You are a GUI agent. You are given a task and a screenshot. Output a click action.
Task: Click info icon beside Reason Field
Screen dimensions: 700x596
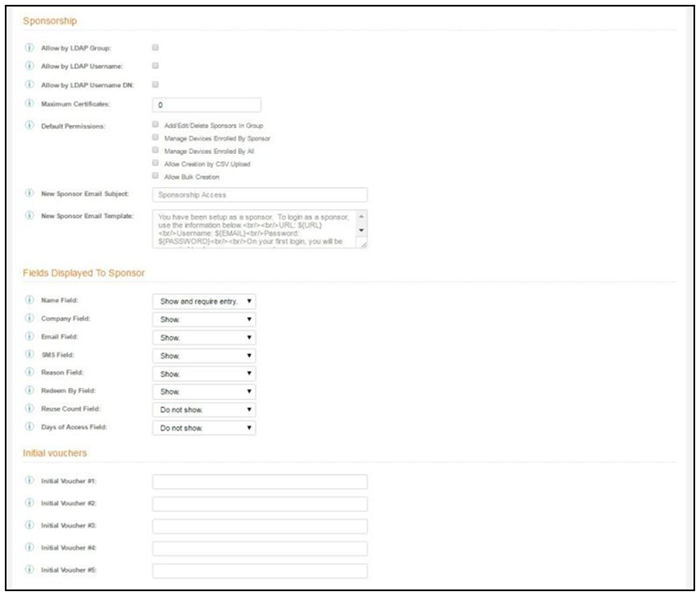pos(29,372)
